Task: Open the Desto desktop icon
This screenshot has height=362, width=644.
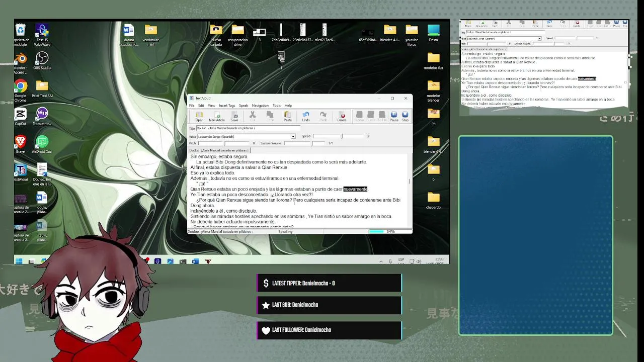Action: click(x=433, y=33)
